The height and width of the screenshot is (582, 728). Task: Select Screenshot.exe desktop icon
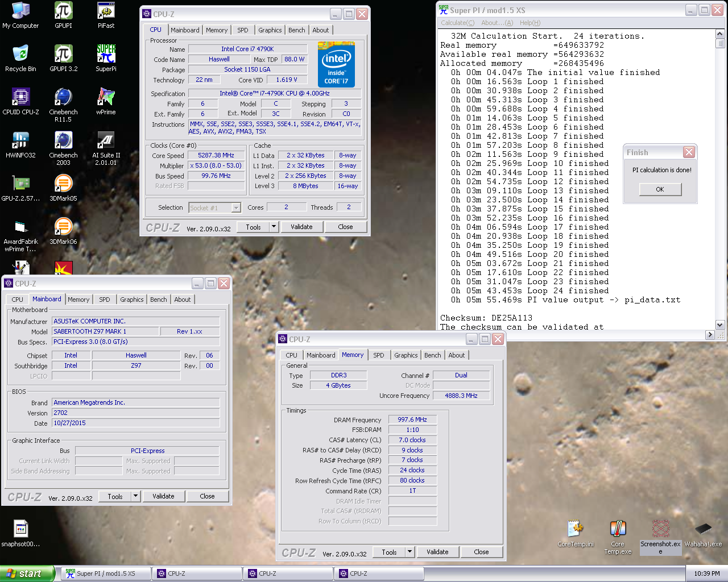pyautogui.click(x=660, y=537)
